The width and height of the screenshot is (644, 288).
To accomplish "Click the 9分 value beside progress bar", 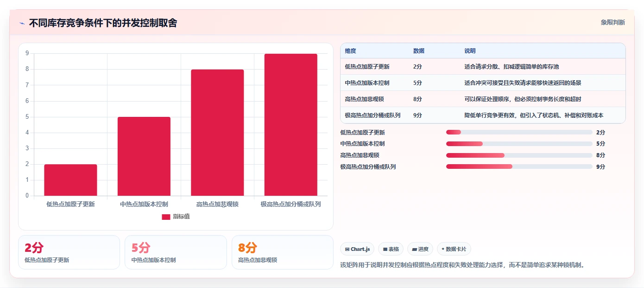I will [600, 167].
